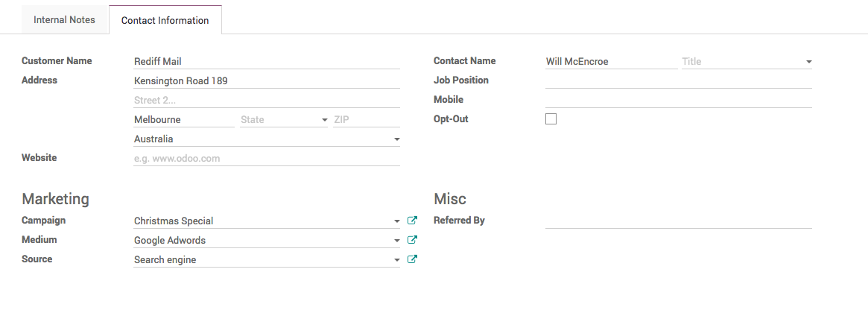Click the Customer Name field
This screenshot has height=313, width=868.
pos(266,61)
